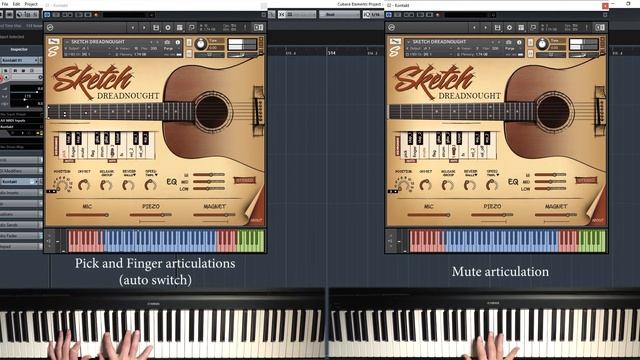Click a green key on Kontakt 01 virtual keyboard
This screenshot has height=360, width=640.
pyautogui.click(x=250, y=241)
